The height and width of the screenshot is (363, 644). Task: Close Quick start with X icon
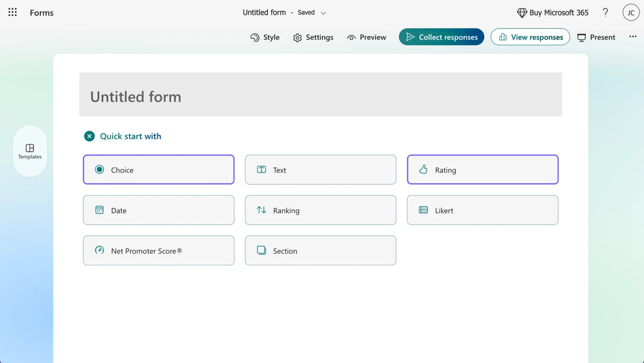[89, 136]
